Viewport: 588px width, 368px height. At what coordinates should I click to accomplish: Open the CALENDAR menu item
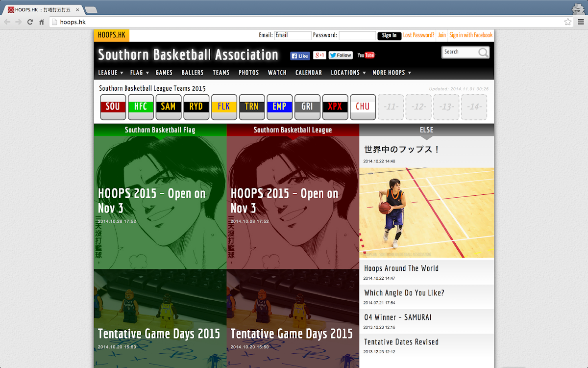pyautogui.click(x=309, y=73)
